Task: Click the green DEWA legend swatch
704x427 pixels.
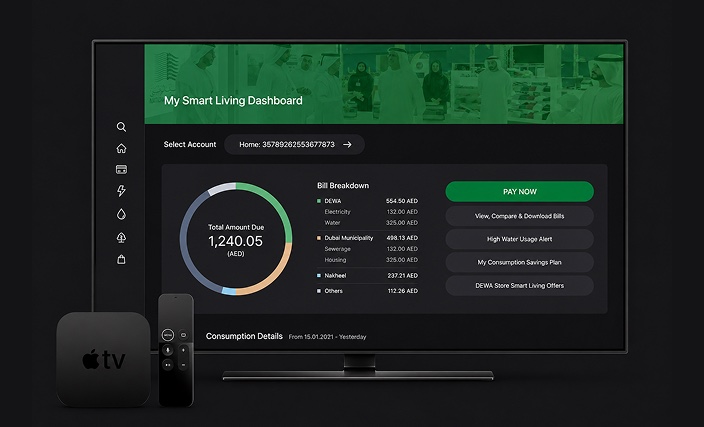Action: pos(319,201)
